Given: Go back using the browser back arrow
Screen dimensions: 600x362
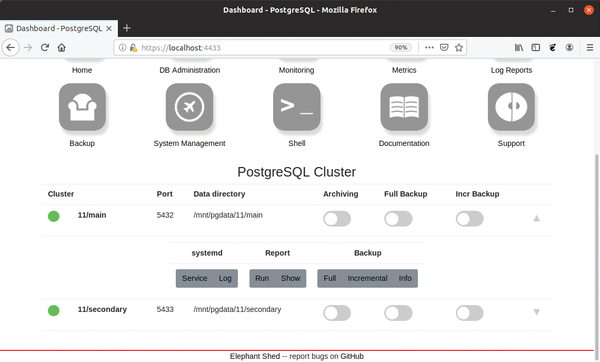Looking at the screenshot, I should click(11, 48).
